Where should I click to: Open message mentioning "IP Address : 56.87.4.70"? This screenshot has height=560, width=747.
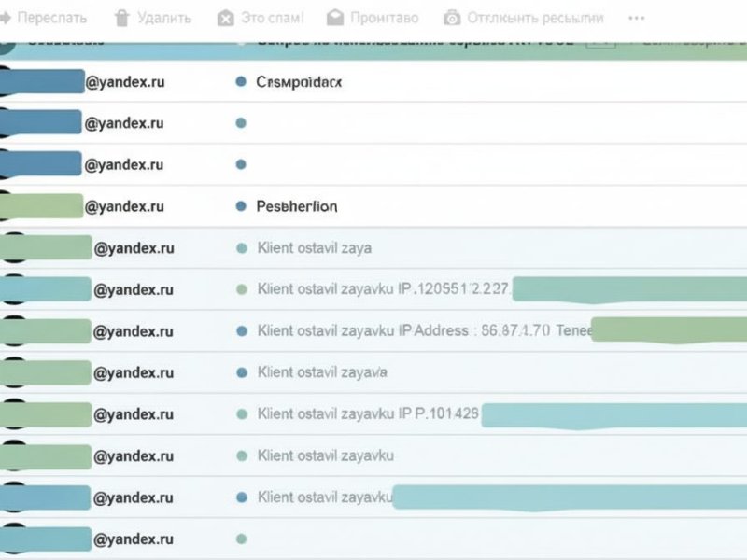[425, 330]
